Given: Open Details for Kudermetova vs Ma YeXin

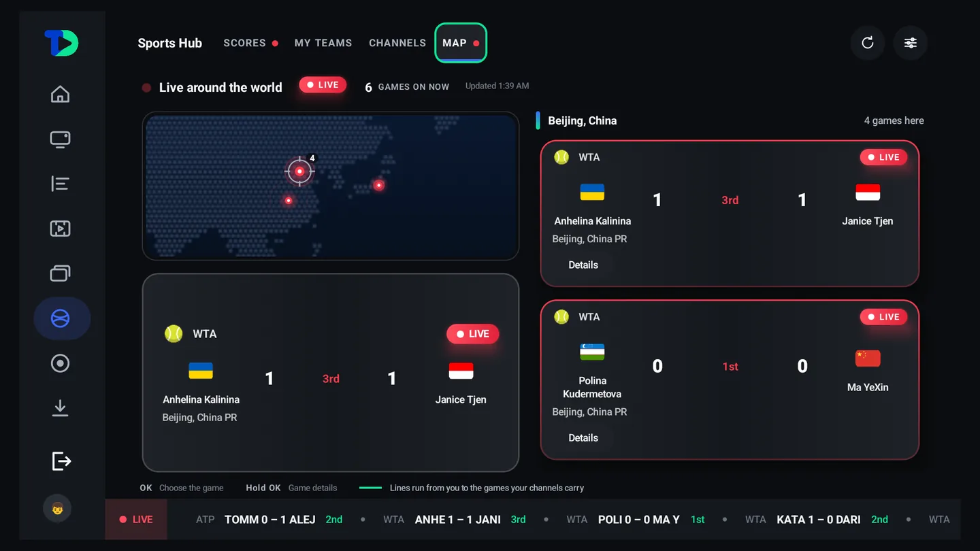Looking at the screenshot, I should [x=583, y=438].
